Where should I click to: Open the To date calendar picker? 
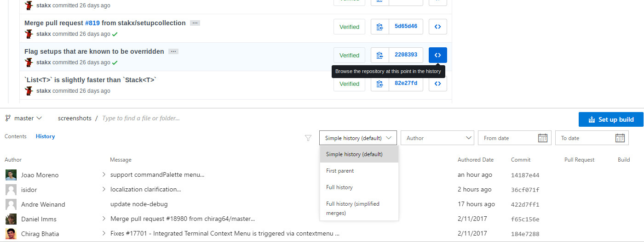(620, 138)
